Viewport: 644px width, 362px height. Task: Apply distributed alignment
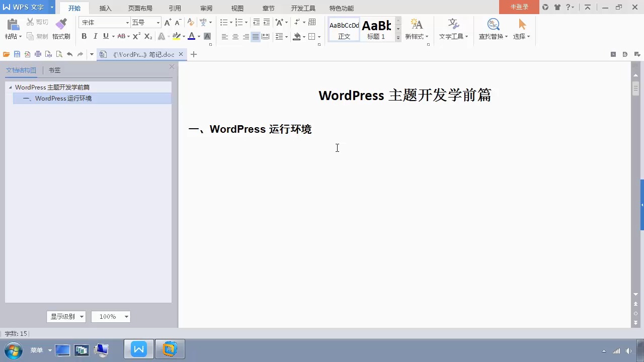tap(266, 37)
